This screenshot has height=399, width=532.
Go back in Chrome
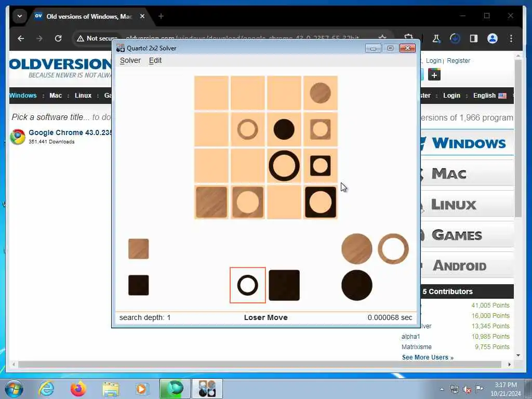pos(21,38)
